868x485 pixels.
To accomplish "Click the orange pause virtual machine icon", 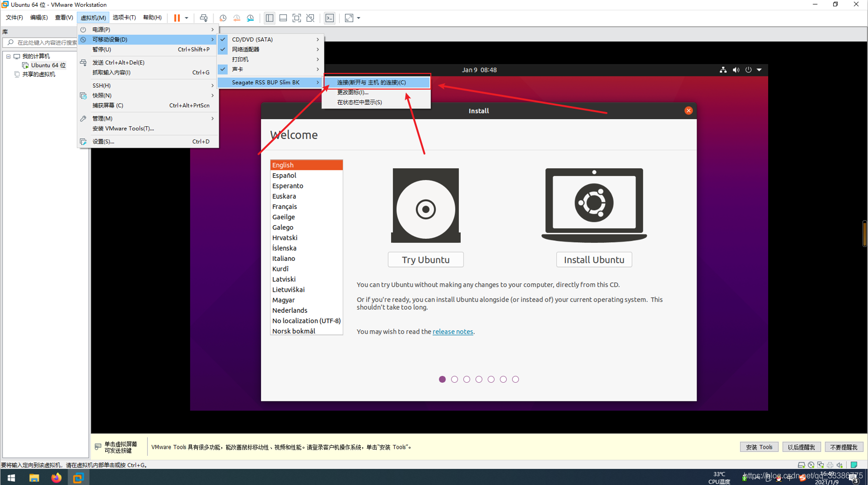I will click(x=177, y=18).
